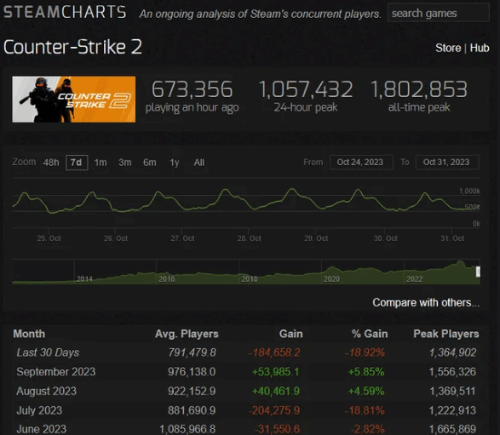This screenshot has height=435, width=500.
Task: Click the Counter-Strike 2 page title
Action: point(73,47)
